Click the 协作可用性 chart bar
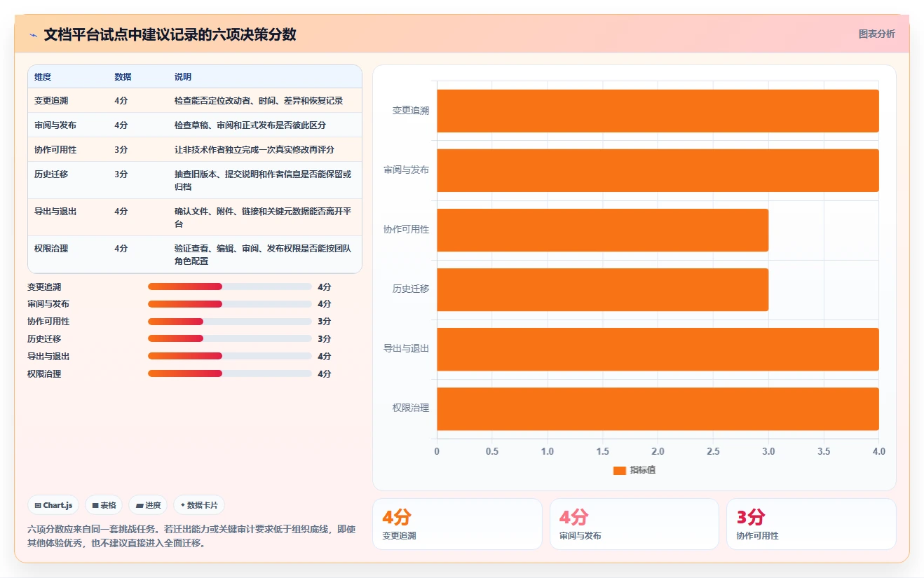Screen dimensions: 924x578 (x=602, y=230)
